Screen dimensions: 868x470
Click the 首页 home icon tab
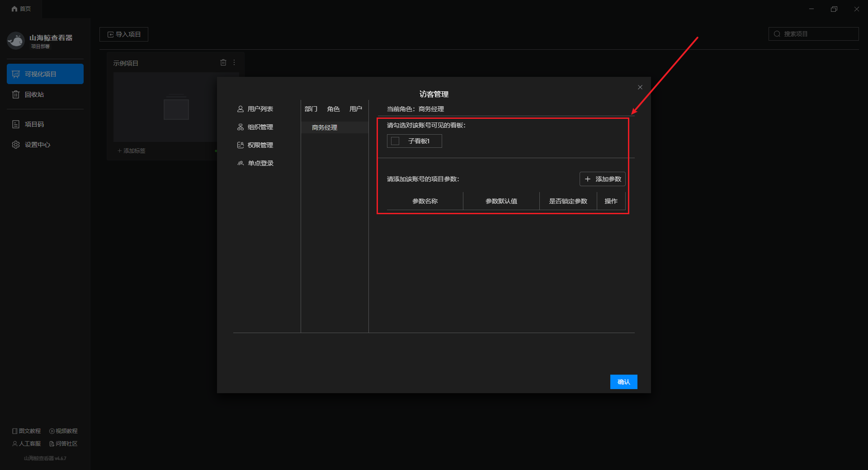point(21,9)
